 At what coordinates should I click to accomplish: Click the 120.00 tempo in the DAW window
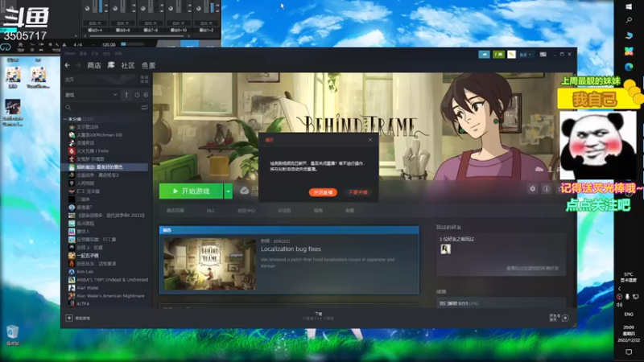[109, 44]
